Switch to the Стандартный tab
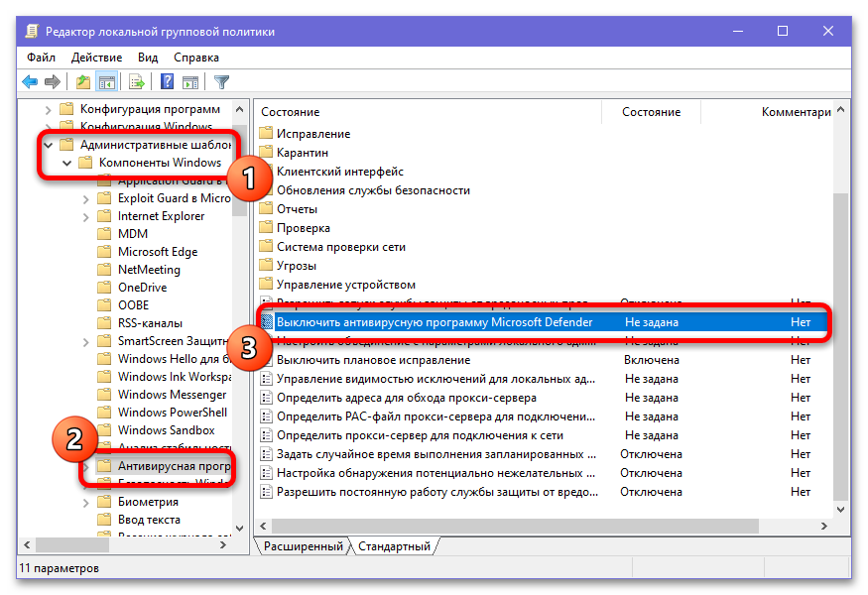The height and width of the screenshot is (595, 868). click(x=394, y=546)
